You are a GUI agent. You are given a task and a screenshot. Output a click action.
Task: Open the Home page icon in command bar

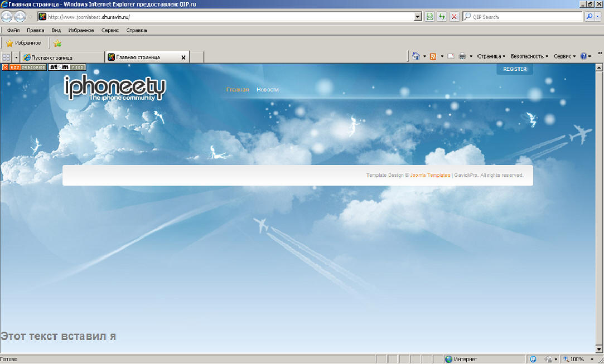click(x=415, y=56)
